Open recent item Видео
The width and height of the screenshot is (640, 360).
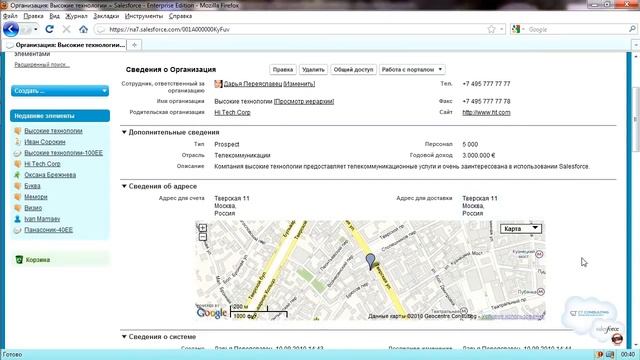click(33, 208)
